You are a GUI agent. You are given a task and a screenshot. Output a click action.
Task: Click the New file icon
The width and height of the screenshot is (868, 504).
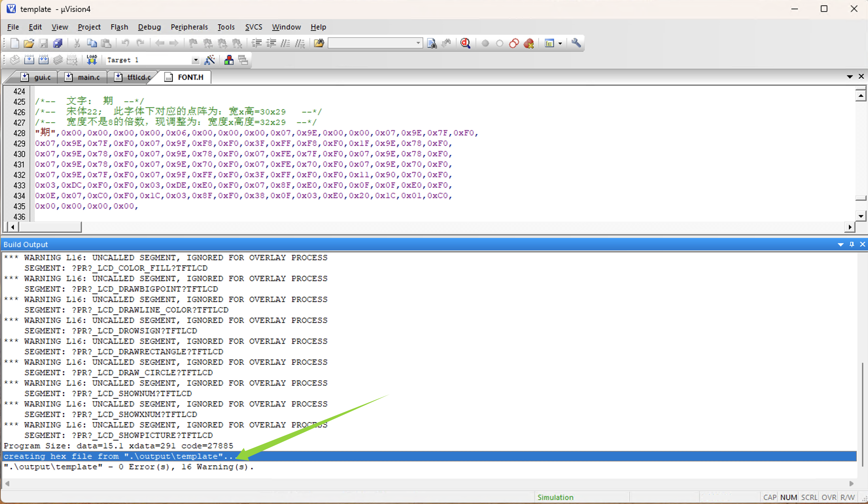point(14,43)
